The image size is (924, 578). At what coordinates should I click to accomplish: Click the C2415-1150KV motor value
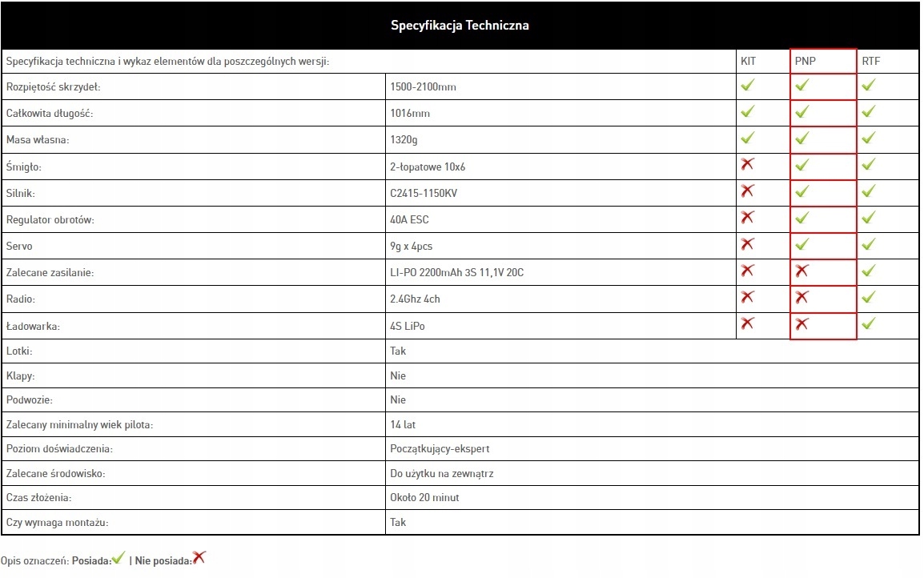point(424,193)
